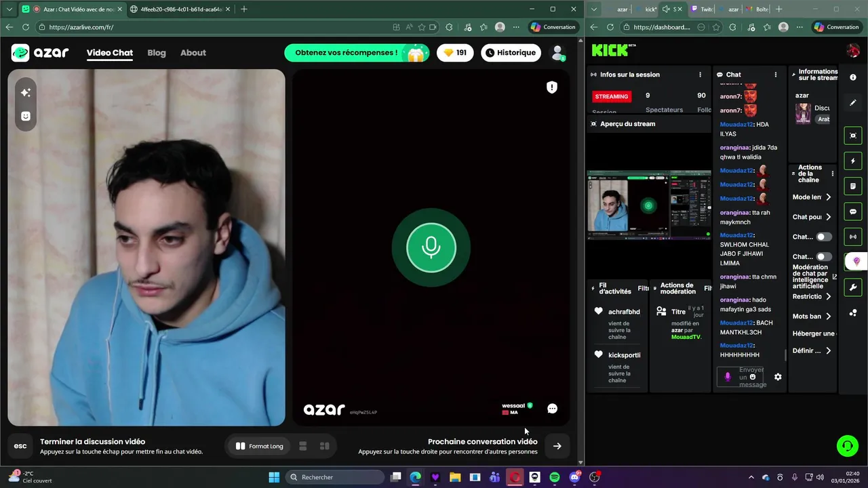Click the Kick logo in the dashboard
Viewport: 868px width, 488px height.
pyautogui.click(x=612, y=50)
